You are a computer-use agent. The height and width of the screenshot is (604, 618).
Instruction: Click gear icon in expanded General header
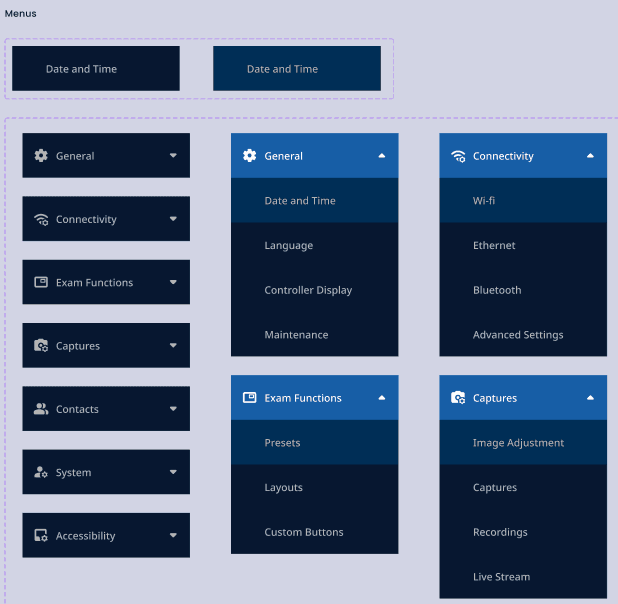249,156
